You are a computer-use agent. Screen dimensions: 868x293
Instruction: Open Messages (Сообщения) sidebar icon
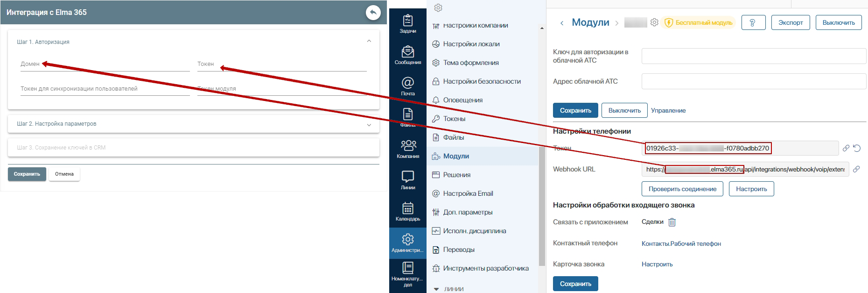pyautogui.click(x=408, y=55)
